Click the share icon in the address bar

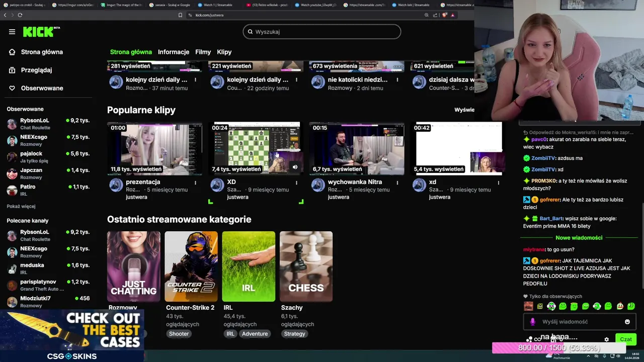coord(435,15)
